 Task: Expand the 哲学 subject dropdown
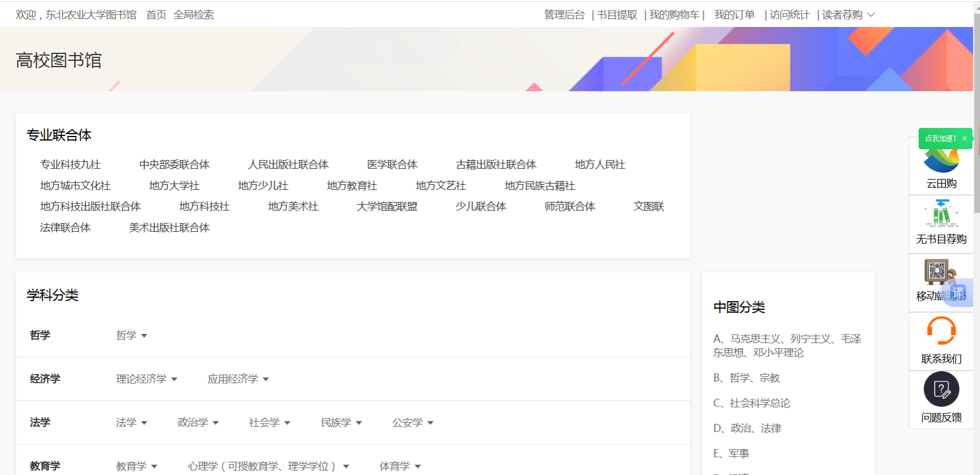coord(131,336)
